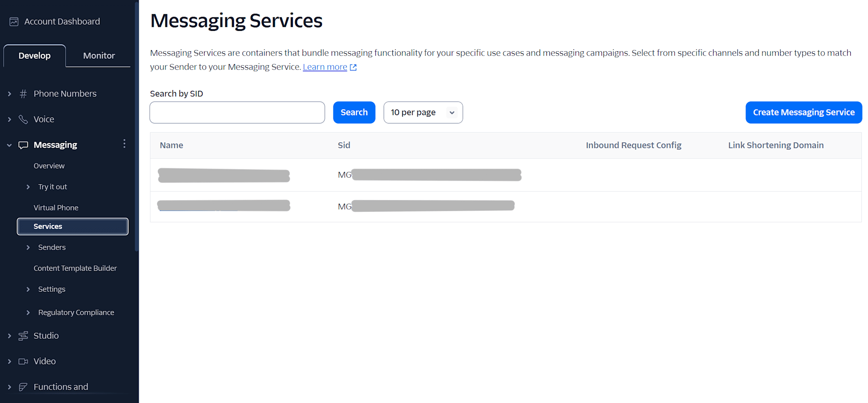Open Virtual Phone in sidebar
868x403 pixels.
[x=56, y=208]
